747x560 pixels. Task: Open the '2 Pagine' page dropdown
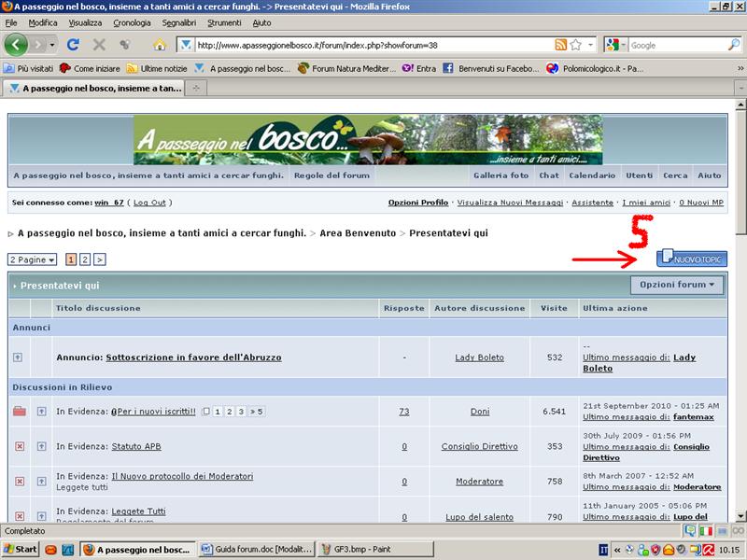coord(33,259)
